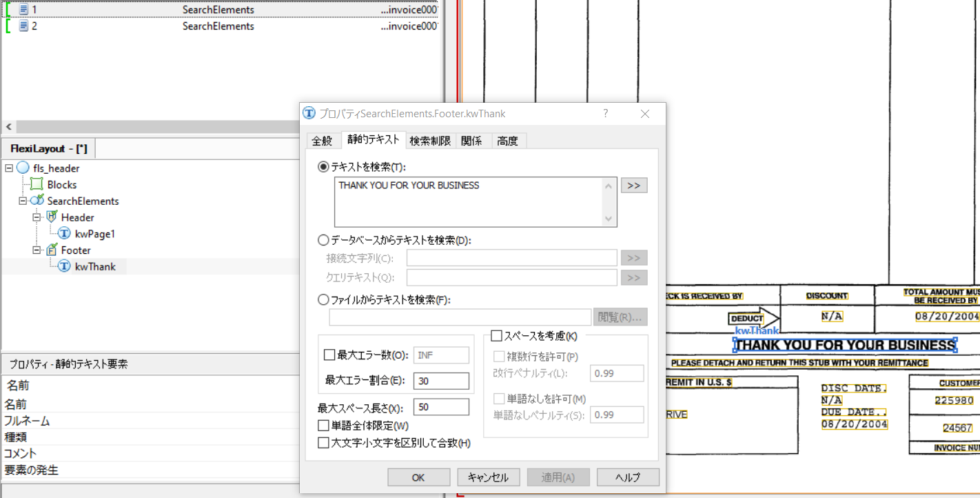Switch to the 検索制限 tab
The image size is (980, 498).
(x=430, y=141)
